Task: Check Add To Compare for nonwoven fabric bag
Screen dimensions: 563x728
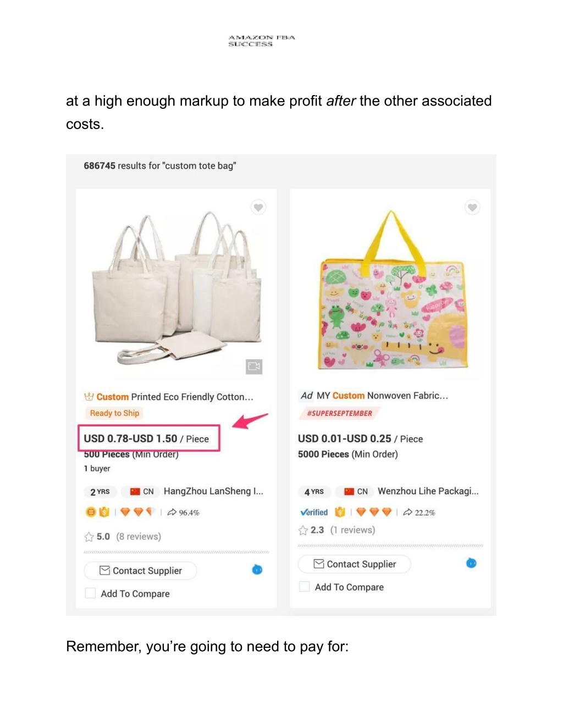Action: pos(304,587)
